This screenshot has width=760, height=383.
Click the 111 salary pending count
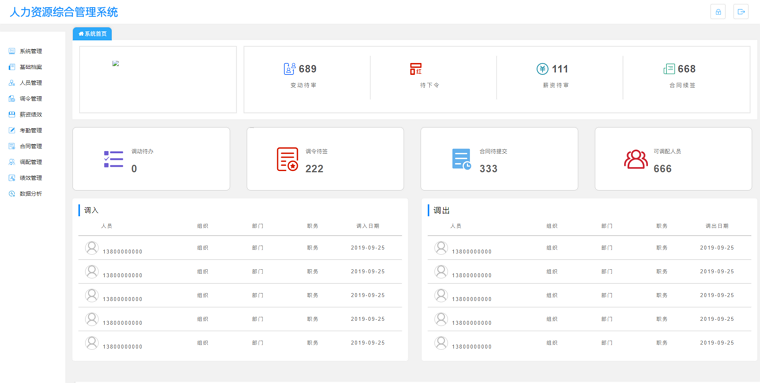pyautogui.click(x=560, y=69)
